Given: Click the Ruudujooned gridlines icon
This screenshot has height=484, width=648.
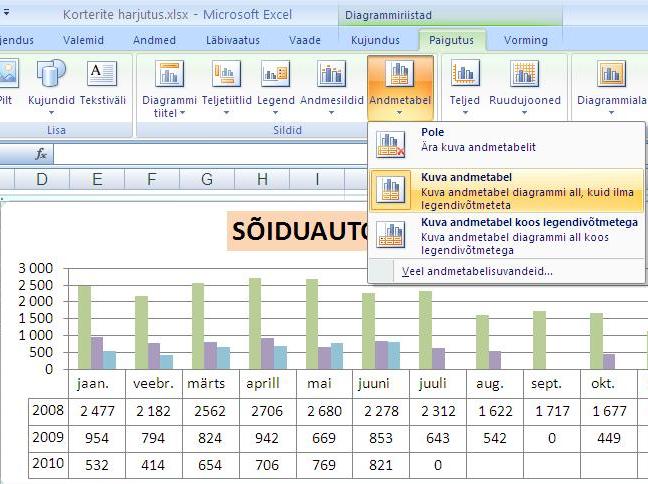Looking at the screenshot, I should (x=524, y=73).
